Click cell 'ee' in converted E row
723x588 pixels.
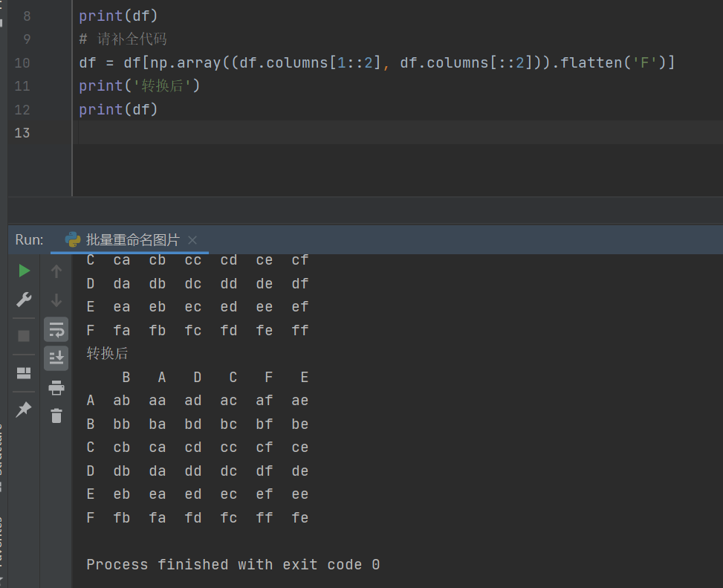click(x=300, y=494)
